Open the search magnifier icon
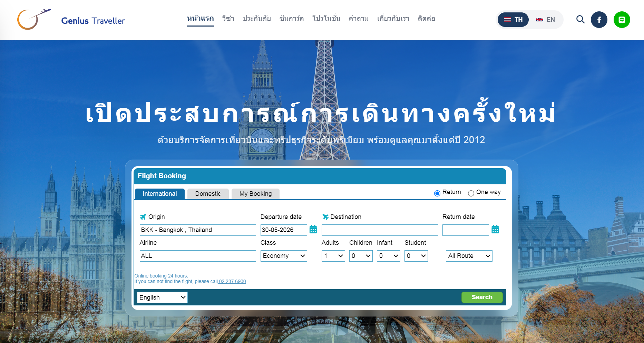This screenshot has height=343, width=644. click(580, 20)
